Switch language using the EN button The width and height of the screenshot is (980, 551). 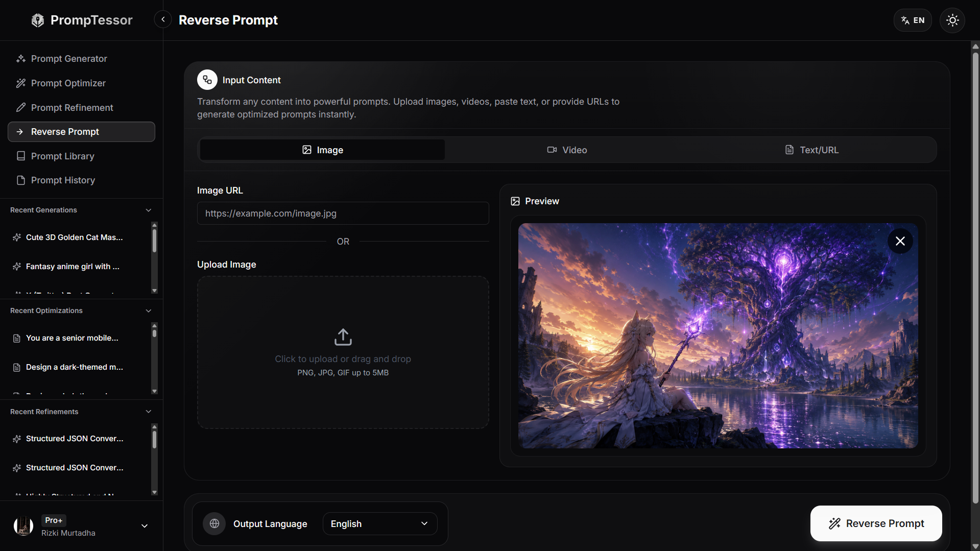913,20
